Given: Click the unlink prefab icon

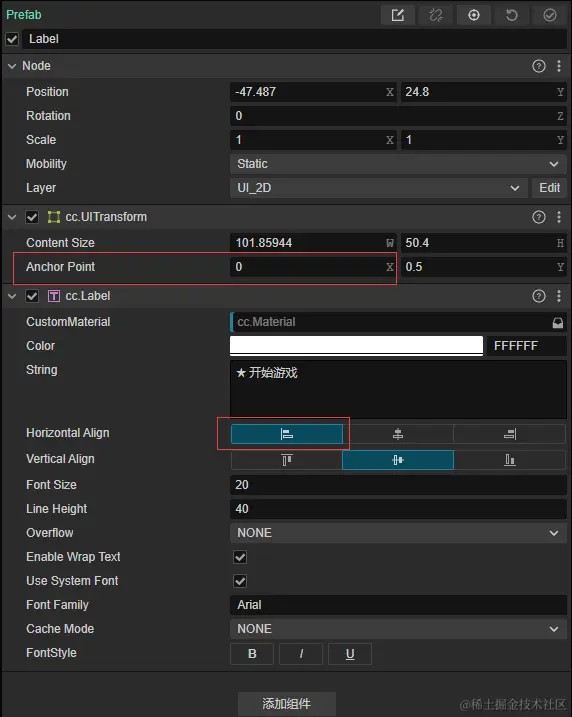Looking at the screenshot, I should point(436,15).
